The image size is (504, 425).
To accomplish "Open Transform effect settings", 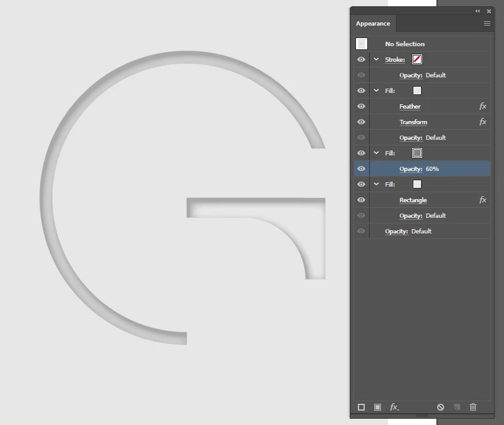I will pos(413,122).
